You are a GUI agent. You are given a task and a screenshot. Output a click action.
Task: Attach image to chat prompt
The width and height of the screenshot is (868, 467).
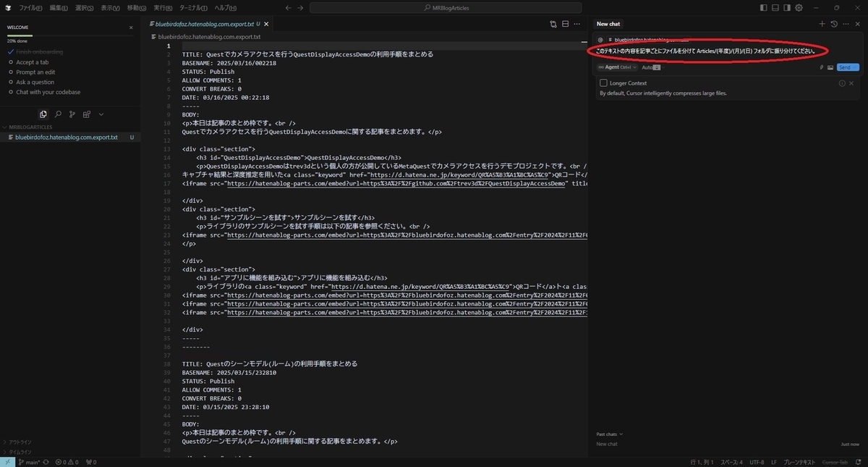[830, 67]
